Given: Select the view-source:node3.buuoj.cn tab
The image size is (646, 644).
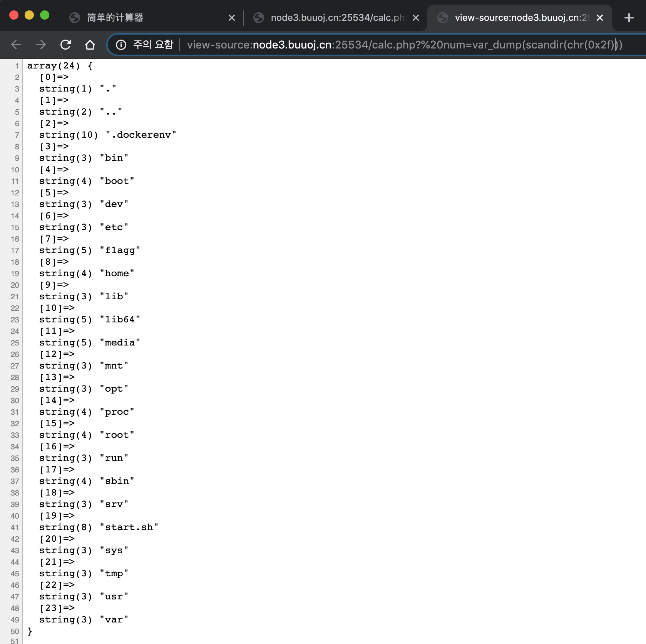Looking at the screenshot, I should (520, 18).
